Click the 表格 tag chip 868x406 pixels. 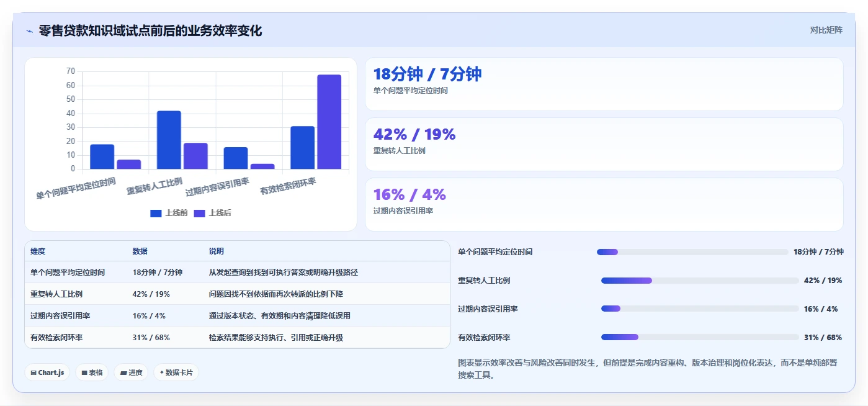[x=92, y=372]
